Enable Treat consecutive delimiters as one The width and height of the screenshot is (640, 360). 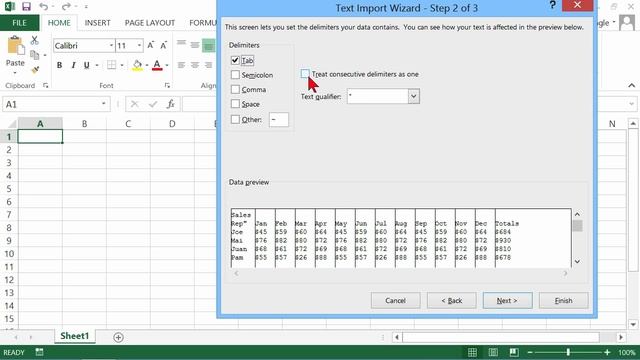(x=305, y=73)
